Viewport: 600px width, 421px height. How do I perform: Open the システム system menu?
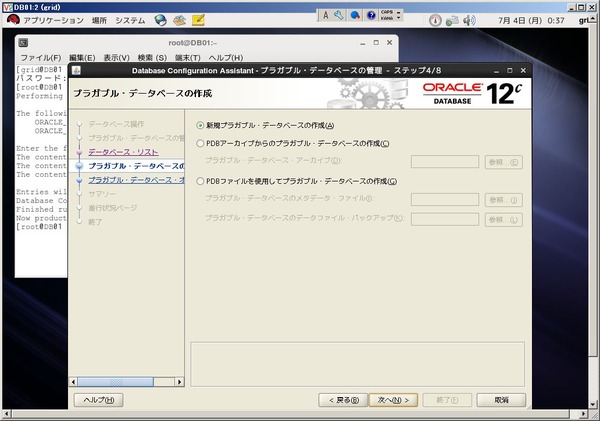tap(130, 20)
